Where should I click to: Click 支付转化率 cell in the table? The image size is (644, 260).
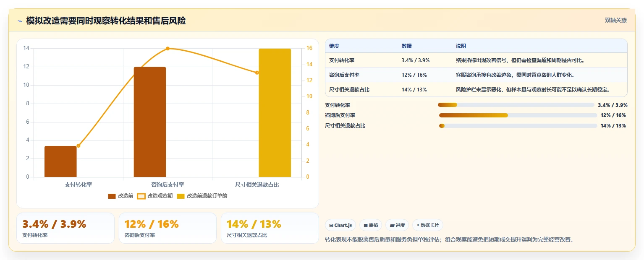[x=342, y=60]
